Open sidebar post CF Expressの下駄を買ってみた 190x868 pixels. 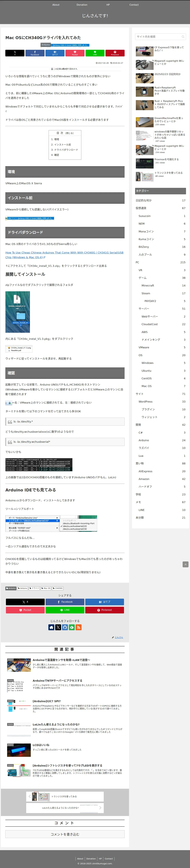(x=161, y=51)
